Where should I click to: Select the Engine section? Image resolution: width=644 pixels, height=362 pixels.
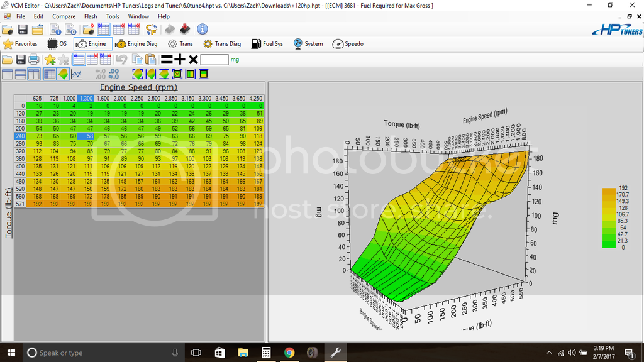pyautogui.click(x=93, y=44)
